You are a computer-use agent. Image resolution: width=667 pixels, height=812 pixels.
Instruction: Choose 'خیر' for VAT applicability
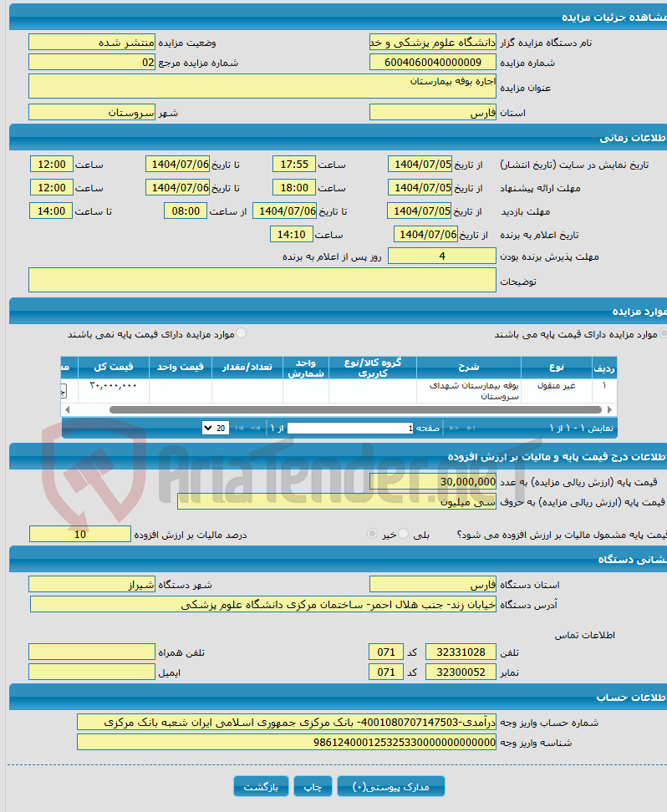pos(372,533)
